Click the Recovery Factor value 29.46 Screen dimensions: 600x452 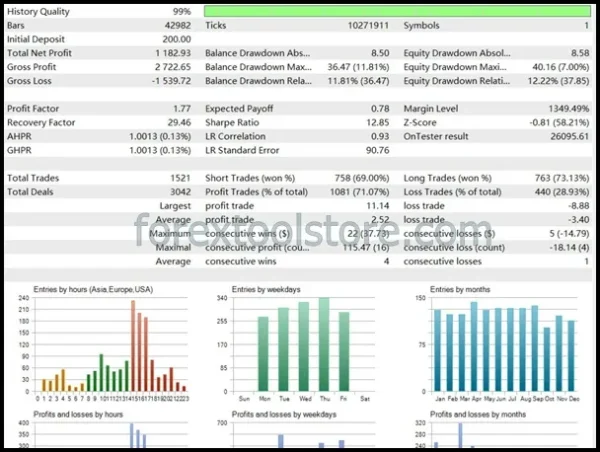179,122
